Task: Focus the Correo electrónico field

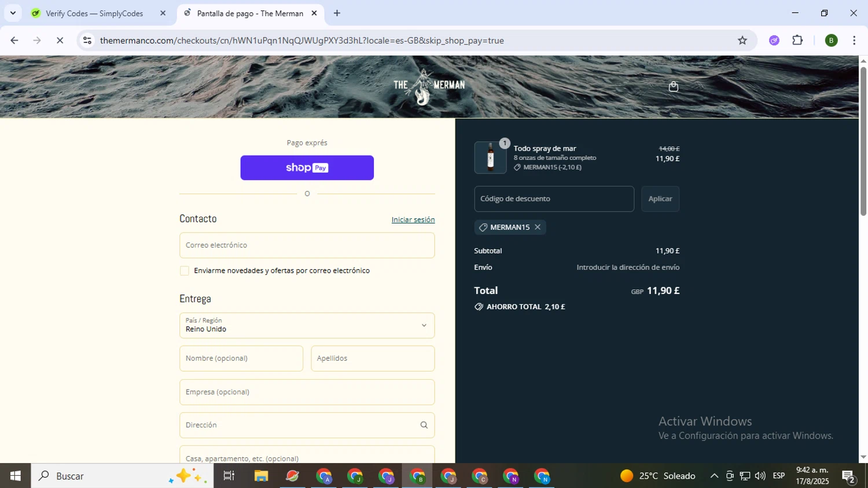Action: (307, 245)
